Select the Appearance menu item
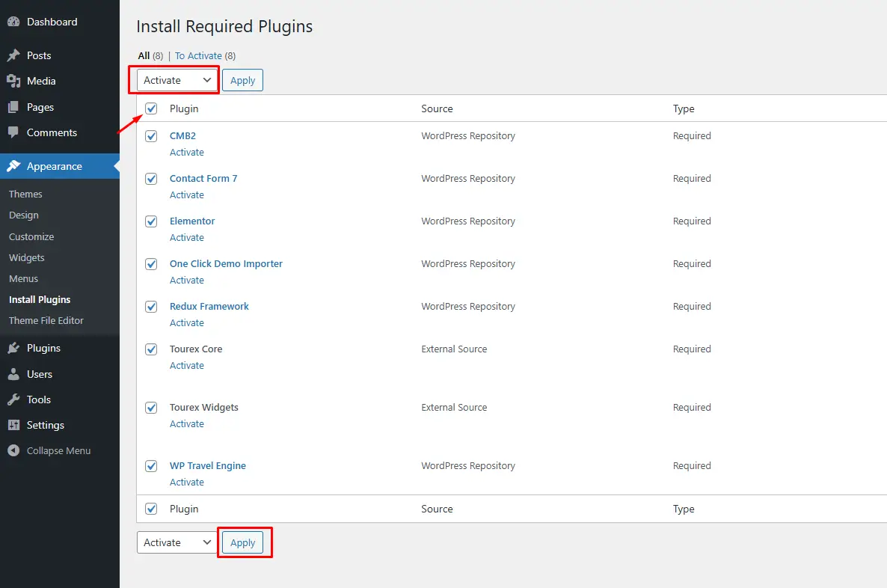This screenshot has height=588, width=887. pyautogui.click(x=55, y=166)
